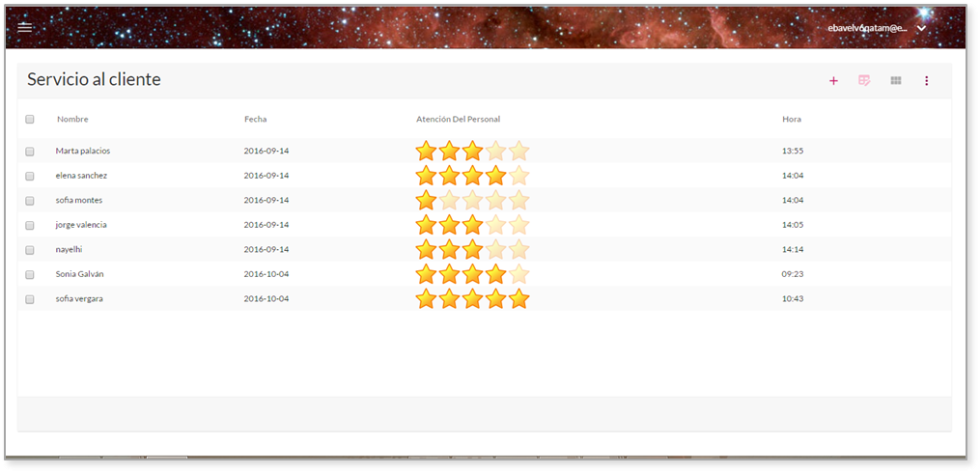The height and width of the screenshot is (473, 980).
Task: Switch to grid view icon
Action: [896, 81]
